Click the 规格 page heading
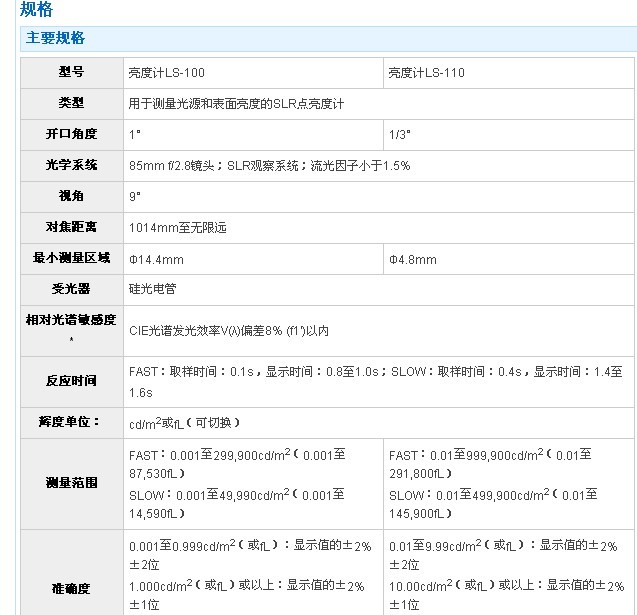 click(37, 10)
